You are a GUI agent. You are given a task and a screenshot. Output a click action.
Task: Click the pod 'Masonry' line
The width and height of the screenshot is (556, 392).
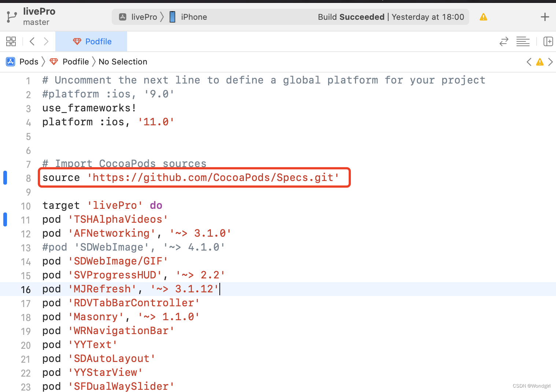(121, 317)
